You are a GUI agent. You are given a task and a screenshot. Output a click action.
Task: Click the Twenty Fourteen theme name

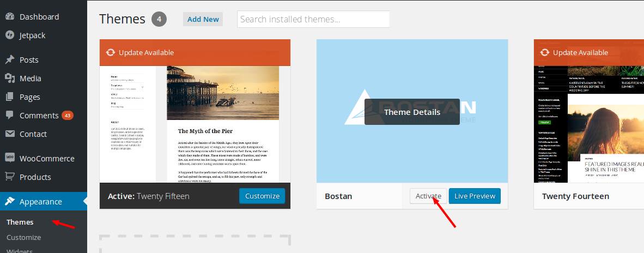pos(575,196)
